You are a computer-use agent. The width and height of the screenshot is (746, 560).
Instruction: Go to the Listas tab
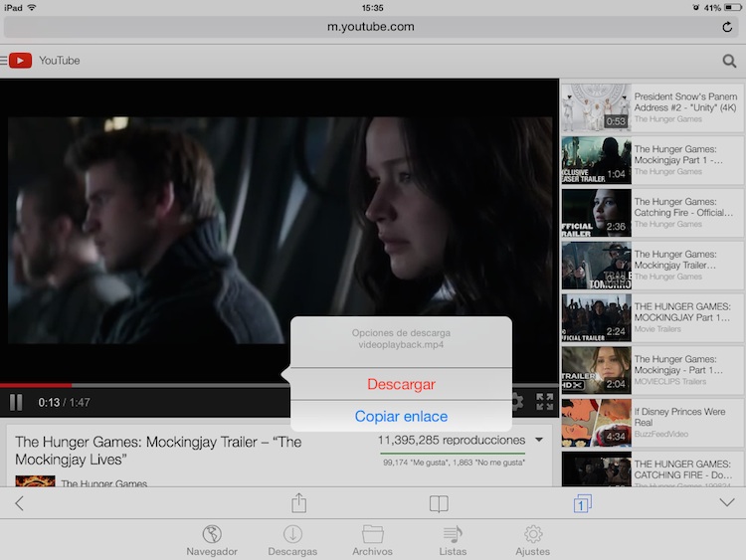point(453,540)
